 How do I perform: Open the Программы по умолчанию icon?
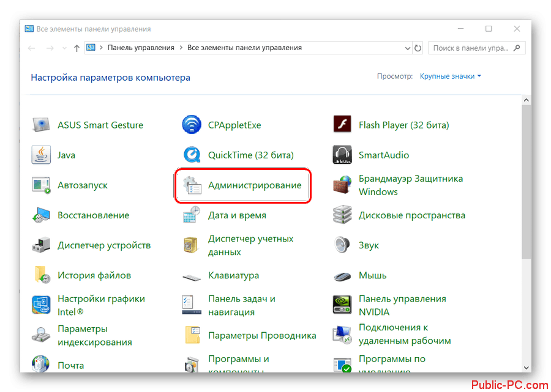click(x=342, y=364)
